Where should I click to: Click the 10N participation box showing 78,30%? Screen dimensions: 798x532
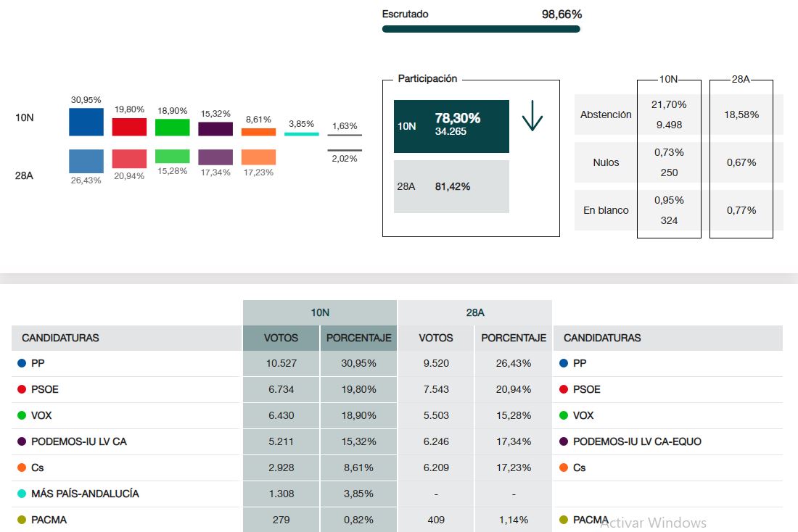(x=451, y=126)
